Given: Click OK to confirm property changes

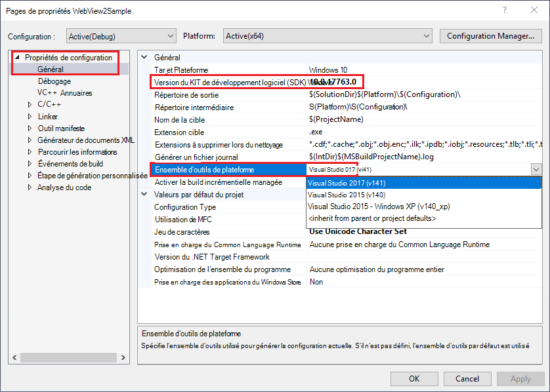Looking at the screenshot, I should [414, 378].
